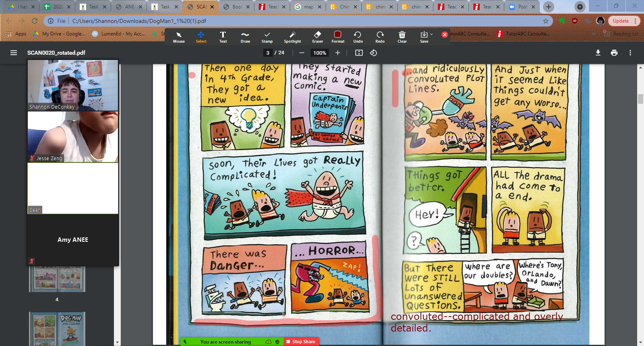The height and width of the screenshot is (346, 644).
Task: Toggle the PDF sidebar menu
Action: pos(14,53)
